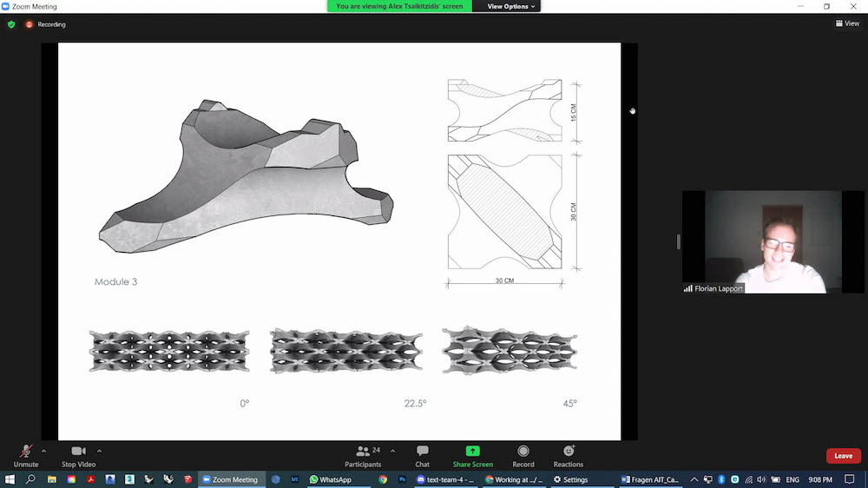Click the View layout button
868x488 pixels.
click(847, 23)
